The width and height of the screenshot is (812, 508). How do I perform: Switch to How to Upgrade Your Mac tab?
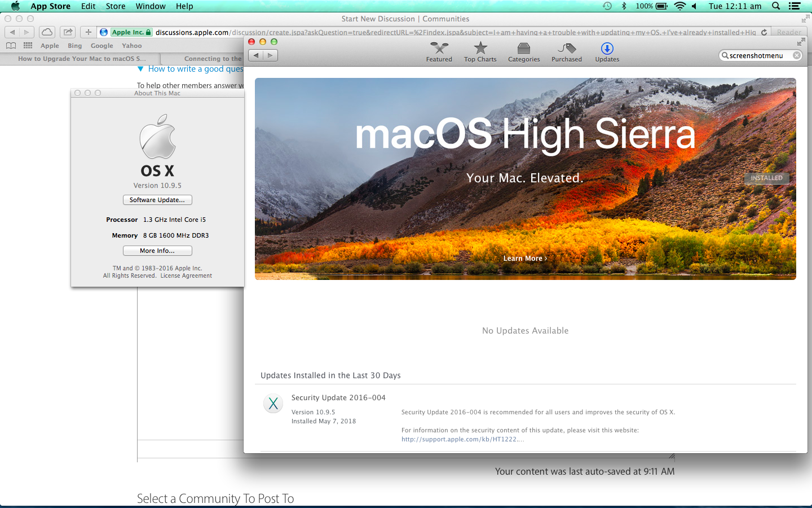(82, 59)
